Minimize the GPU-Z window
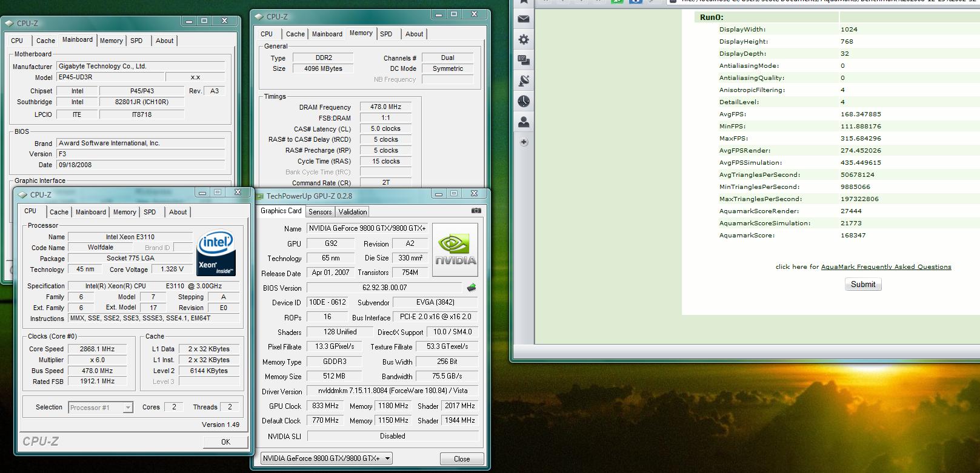 [x=438, y=194]
